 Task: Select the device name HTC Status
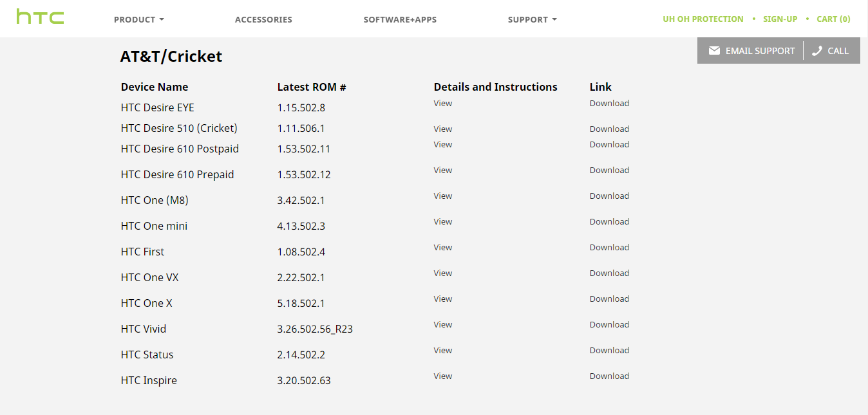[147, 355]
